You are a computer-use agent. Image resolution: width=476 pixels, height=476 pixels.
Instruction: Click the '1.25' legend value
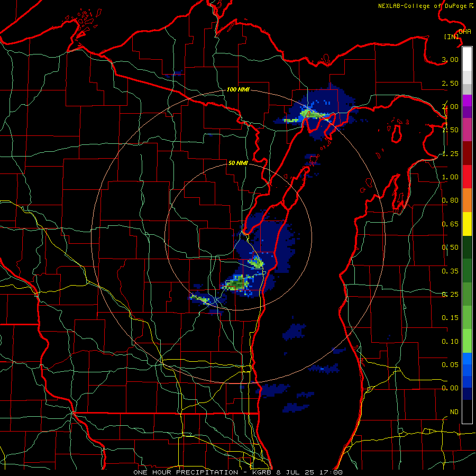[450, 153]
